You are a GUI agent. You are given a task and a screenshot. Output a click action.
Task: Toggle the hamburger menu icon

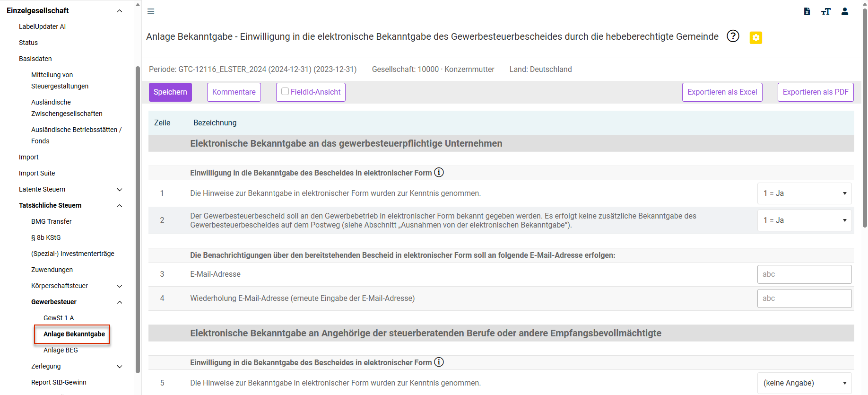(151, 11)
